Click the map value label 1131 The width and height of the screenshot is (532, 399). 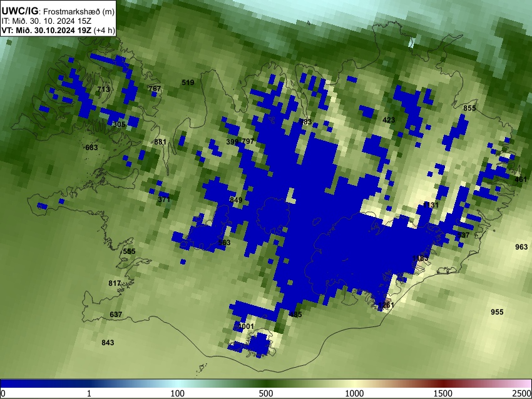coord(431,205)
